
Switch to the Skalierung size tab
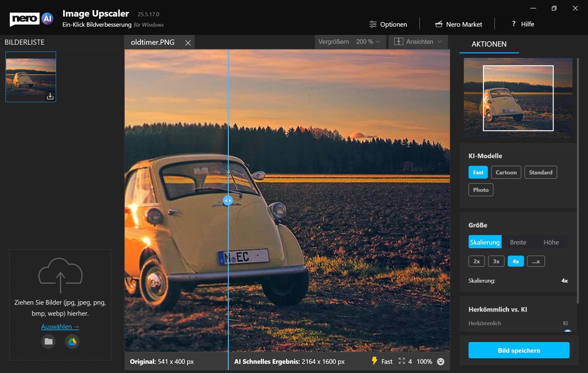pyautogui.click(x=485, y=242)
